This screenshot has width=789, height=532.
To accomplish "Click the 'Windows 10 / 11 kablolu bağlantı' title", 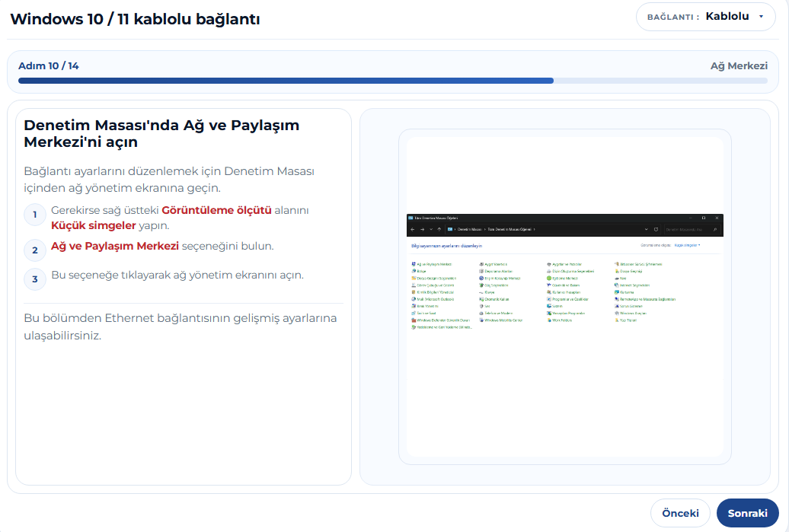I will (x=135, y=19).
